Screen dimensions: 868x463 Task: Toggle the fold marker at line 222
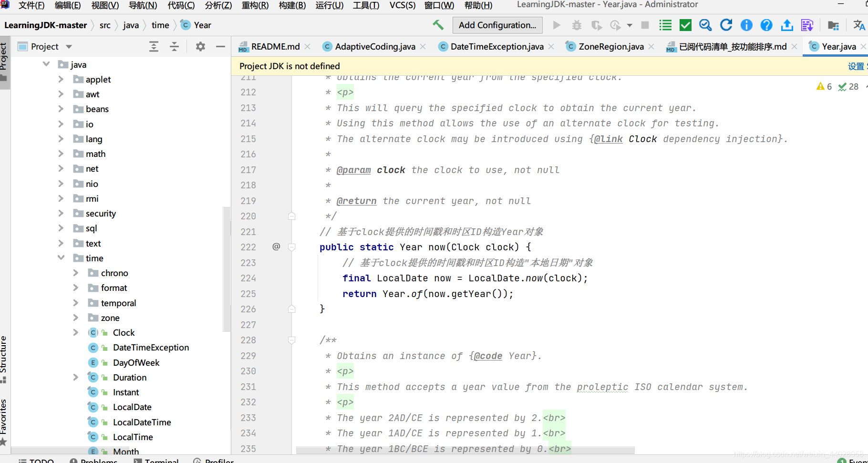point(292,247)
